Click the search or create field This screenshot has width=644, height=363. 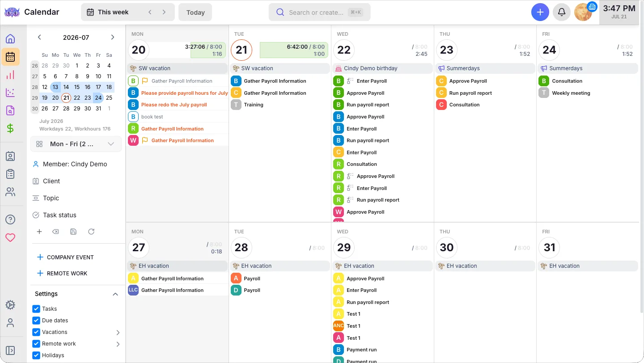(x=319, y=12)
